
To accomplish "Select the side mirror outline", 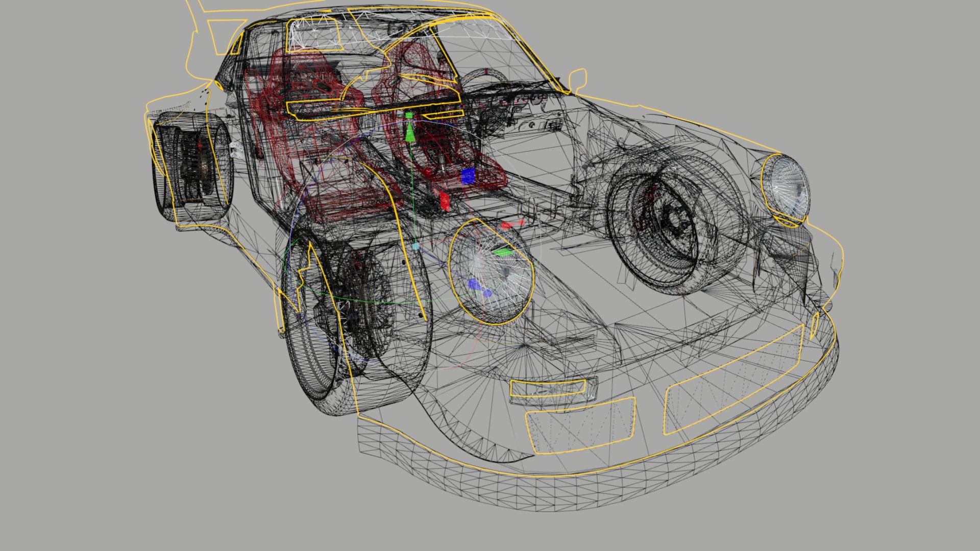I will pyautogui.click(x=577, y=79).
